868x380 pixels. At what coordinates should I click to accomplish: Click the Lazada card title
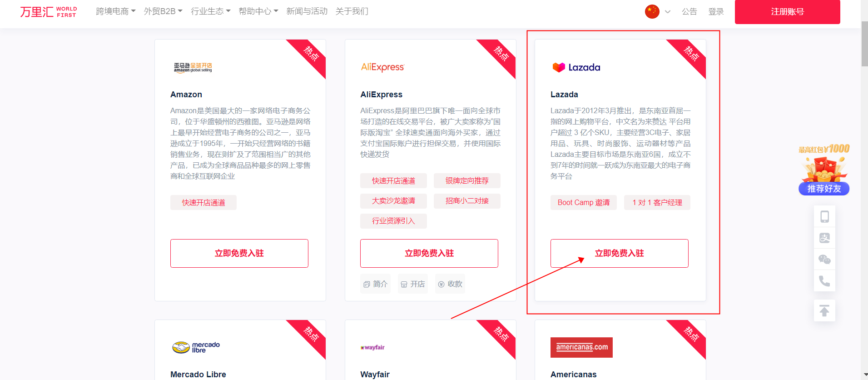pyautogui.click(x=564, y=95)
